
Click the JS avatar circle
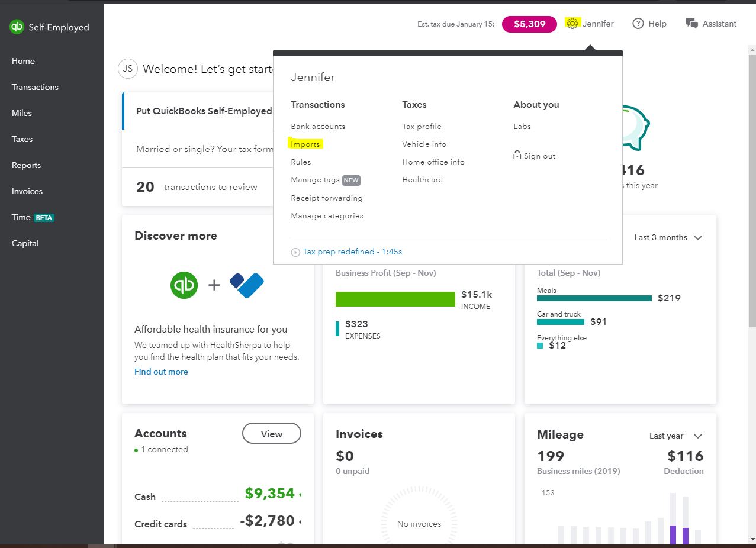pos(127,69)
